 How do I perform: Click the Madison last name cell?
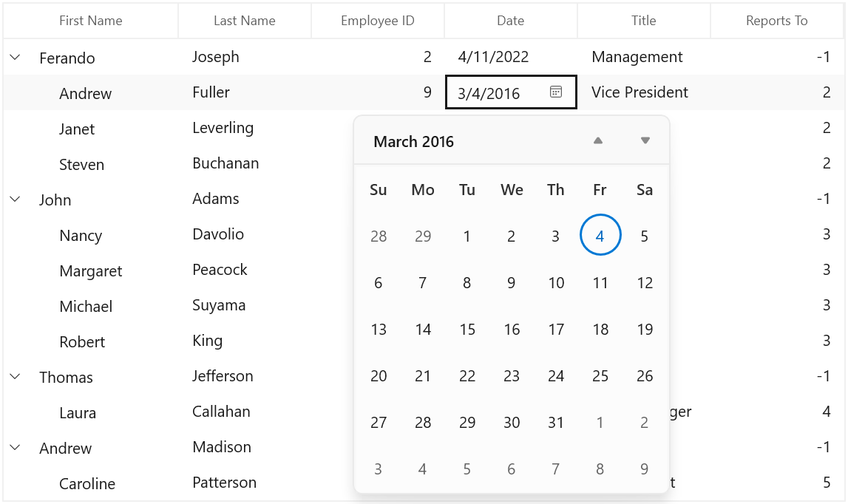[245, 448]
